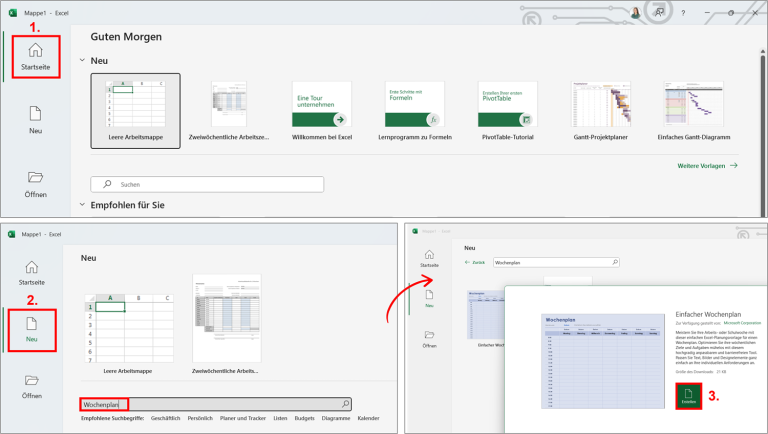This screenshot has width=768, height=434.
Task: Click the Wochenplan template preview image
Action: tap(602, 361)
